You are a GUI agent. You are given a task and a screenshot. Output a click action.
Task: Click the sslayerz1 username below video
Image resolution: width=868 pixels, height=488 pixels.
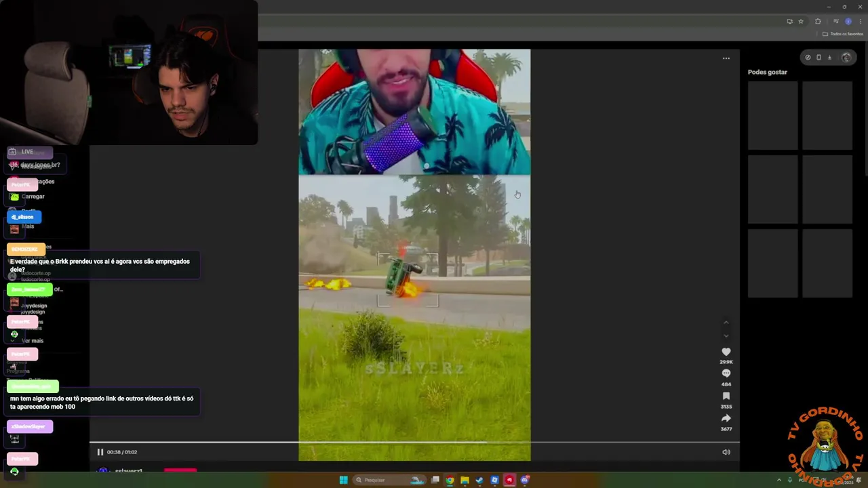pyautogui.click(x=128, y=470)
